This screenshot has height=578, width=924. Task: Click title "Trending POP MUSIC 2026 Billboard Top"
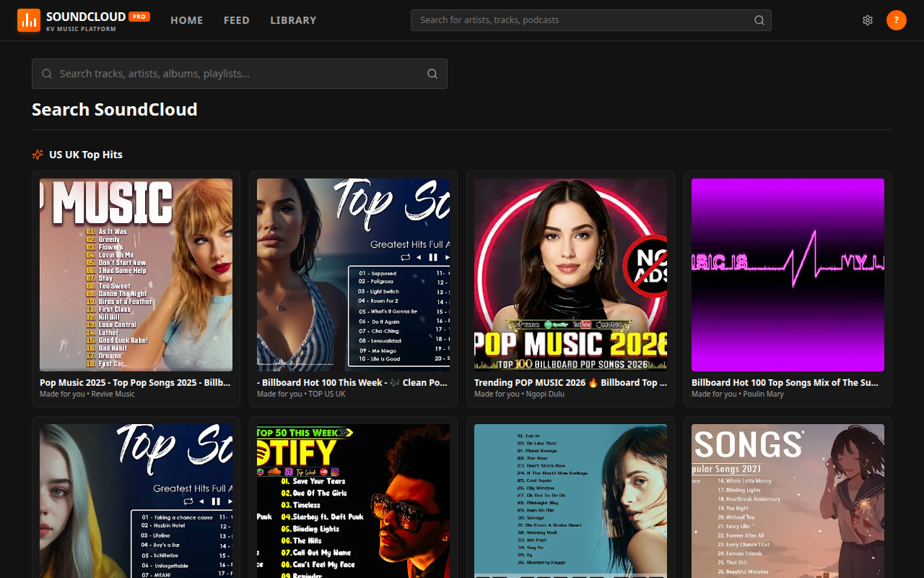tap(570, 382)
